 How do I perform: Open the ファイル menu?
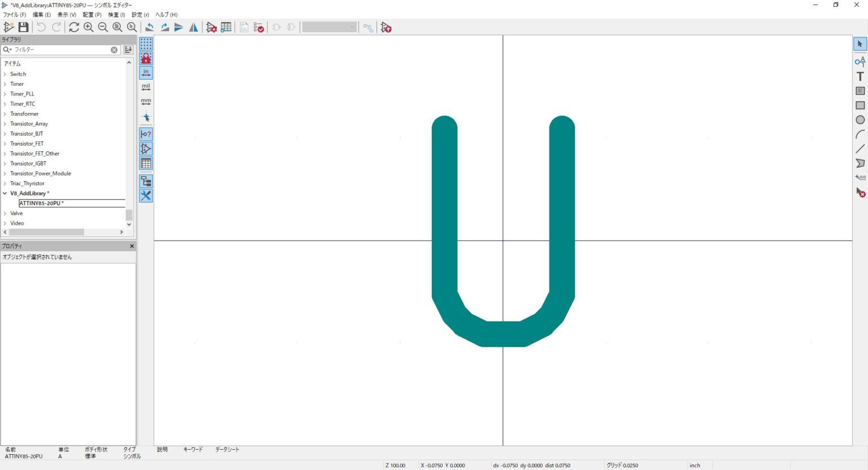pos(13,14)
